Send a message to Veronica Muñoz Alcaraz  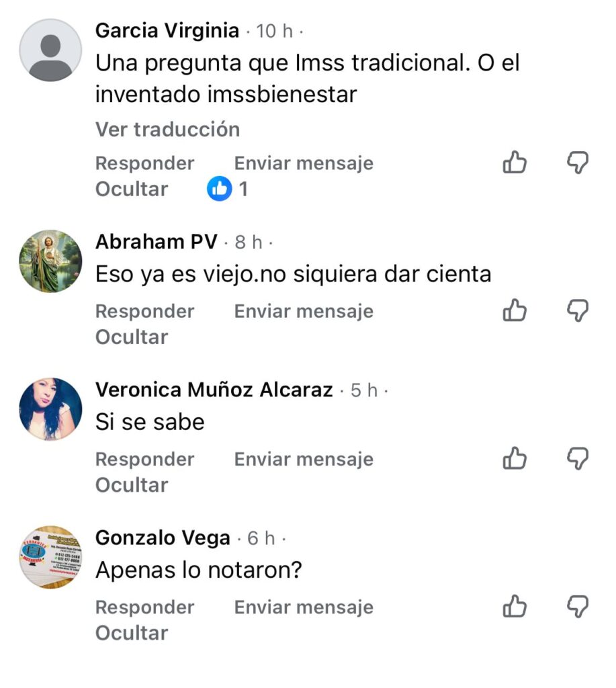(x=304, y=460)
